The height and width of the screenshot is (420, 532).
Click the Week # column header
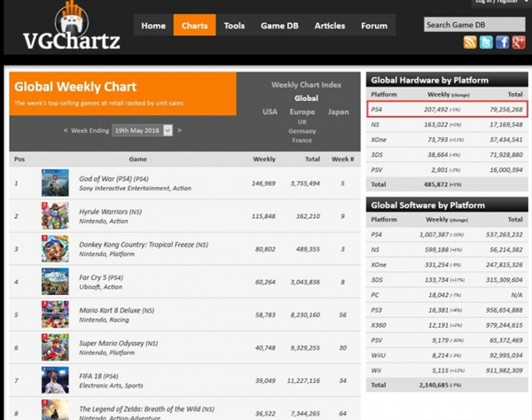342,159
